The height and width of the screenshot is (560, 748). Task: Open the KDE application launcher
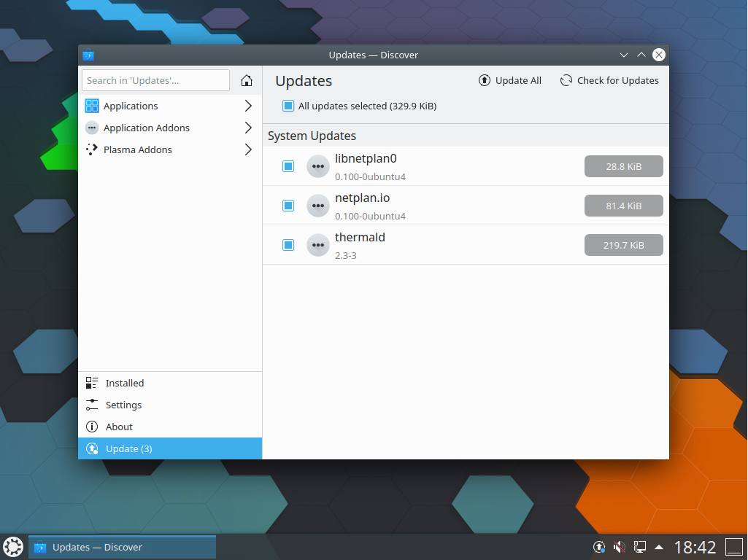click(13, 547)
